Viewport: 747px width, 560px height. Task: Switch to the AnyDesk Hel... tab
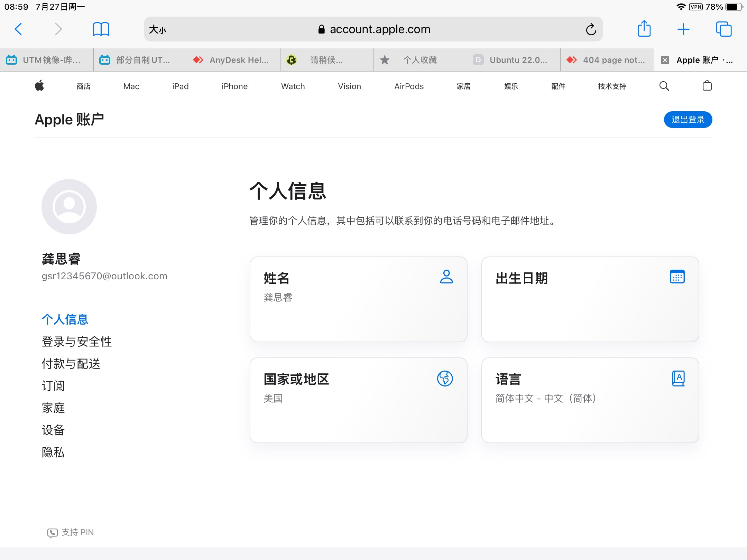[233, 60]
